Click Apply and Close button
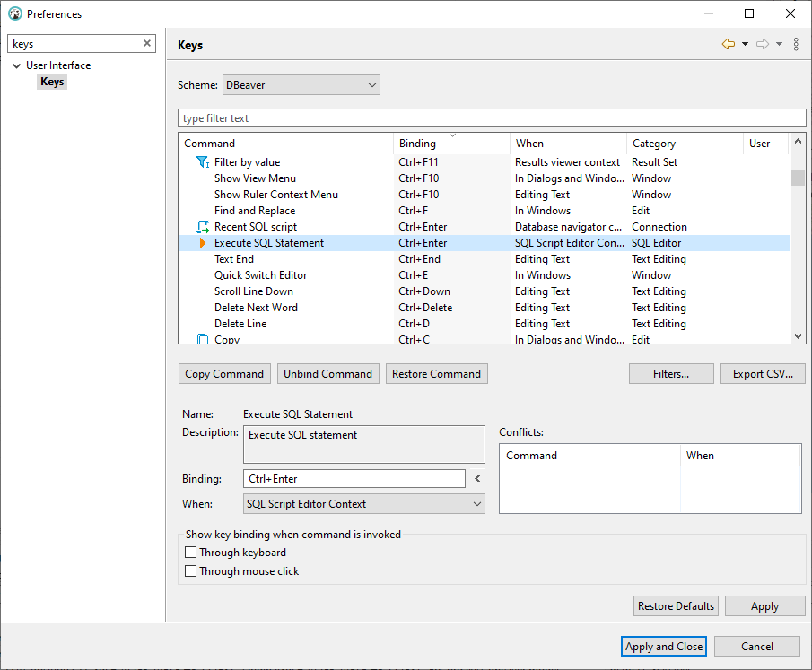Screen dimensions: 812x670 (x=664, y=646)
